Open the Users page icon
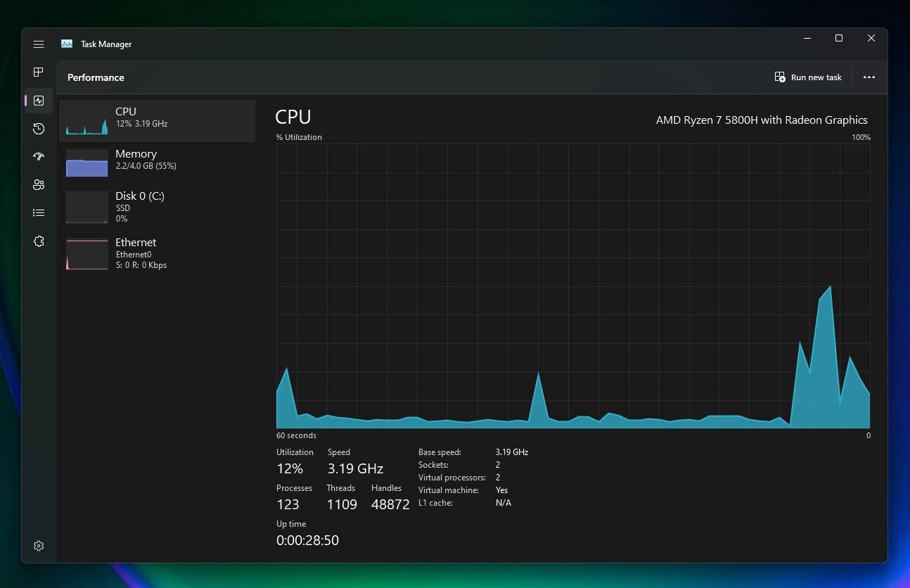 (39, 184)
